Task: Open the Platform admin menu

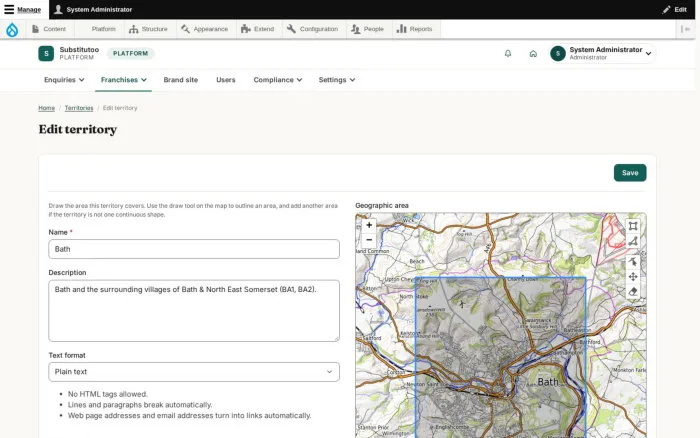Action: [99, 29]
